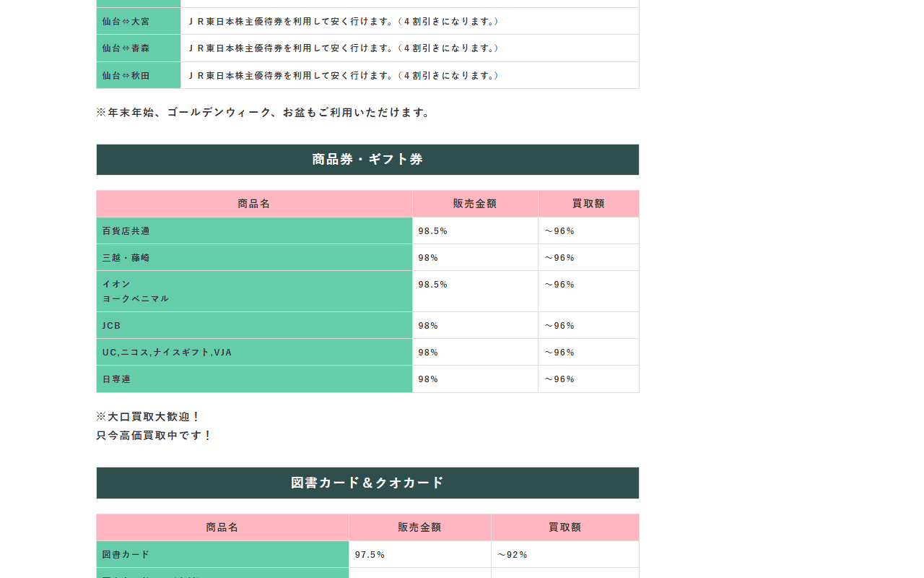Click the ～96% buyback value for 百貨店共通
The image size is (924, 578).
coord(559,231)
